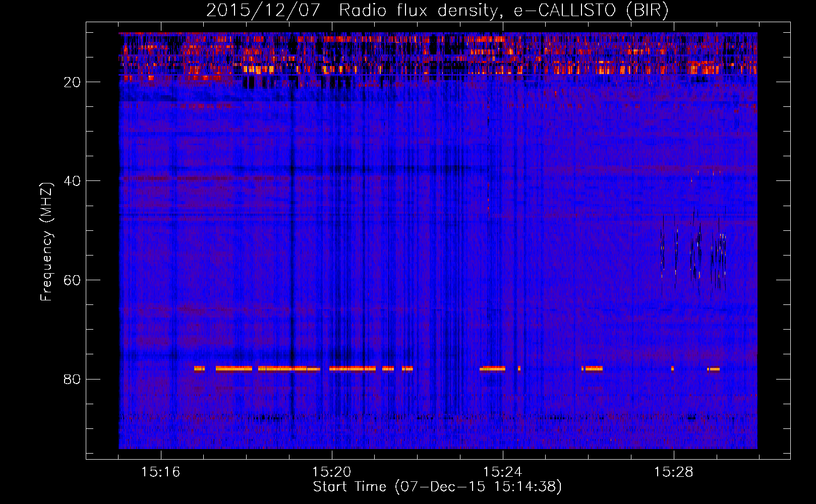Click the '15:16' time tick label

161,472
